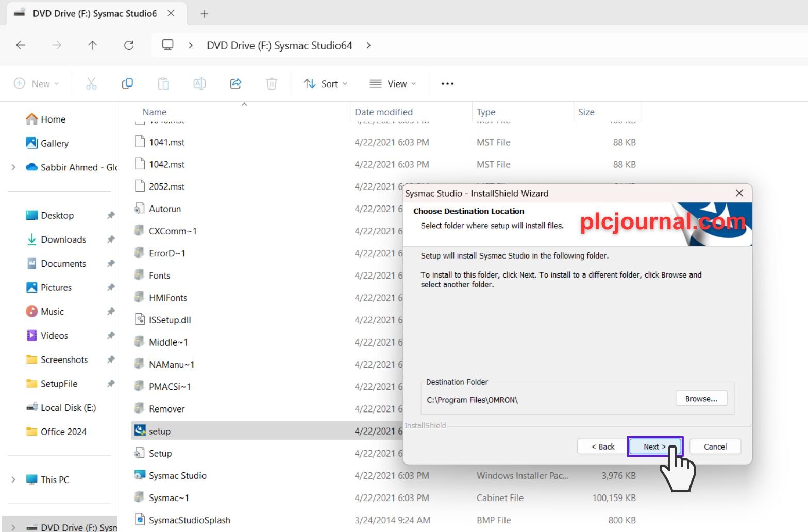Click the Rename icon in toolbar

coord(199,83)
